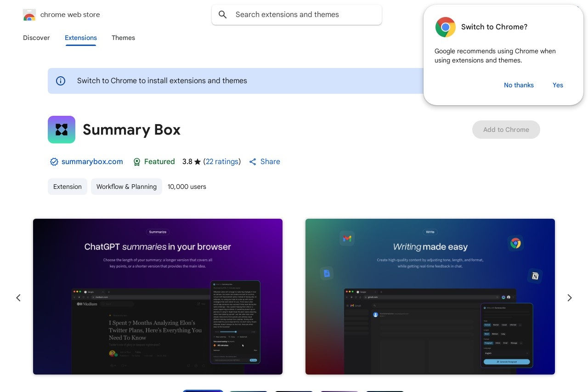This screenshot has width=588, height=392.
Task: Click the Add to Chrome button
Action: (506, 130)
